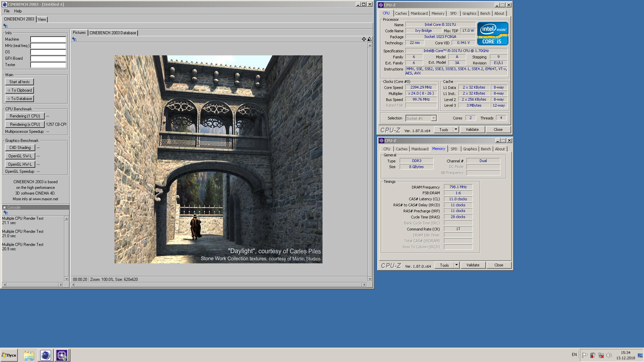This screenshot has height=362, width=644.
Task: Click the 20.9 sec console entry
Action: click(x=9, y=249)
